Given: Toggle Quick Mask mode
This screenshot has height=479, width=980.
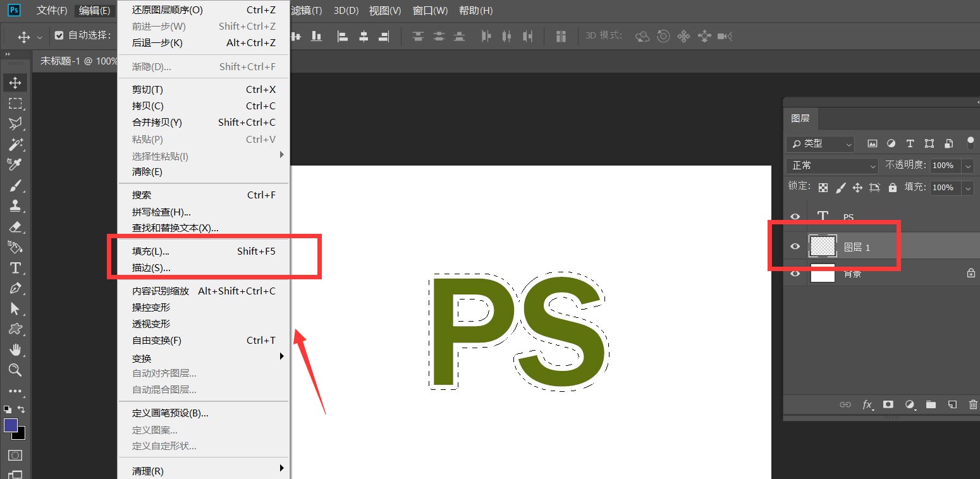Looking at the screenshot, I should pyautogui.click(x=15, y=454).
